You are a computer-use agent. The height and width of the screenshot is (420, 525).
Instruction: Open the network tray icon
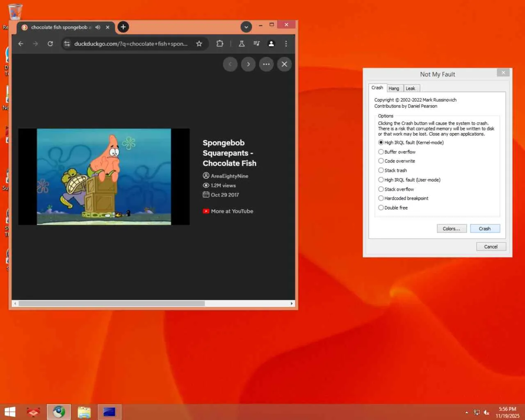(x=477, y=412)
